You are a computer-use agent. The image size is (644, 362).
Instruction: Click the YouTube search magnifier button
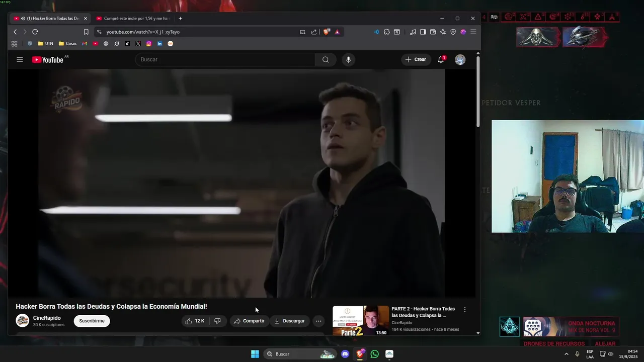[x=326, y=59]
